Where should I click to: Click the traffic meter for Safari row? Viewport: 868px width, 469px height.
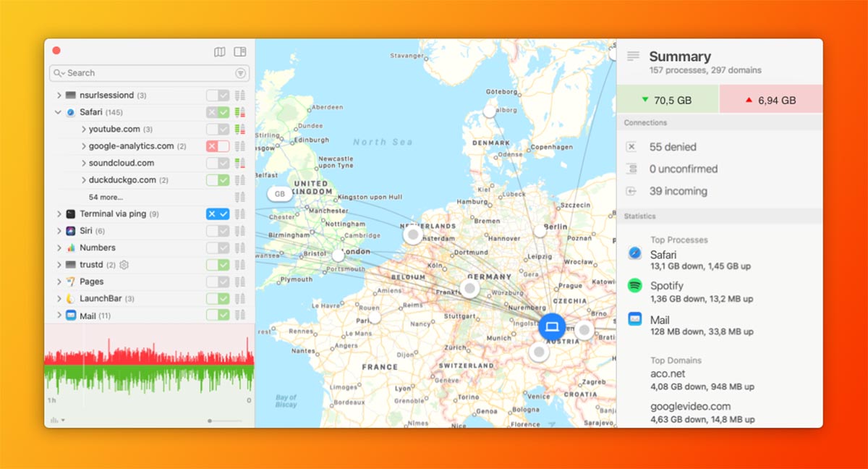pyautogui.click(x=240, y=112)
